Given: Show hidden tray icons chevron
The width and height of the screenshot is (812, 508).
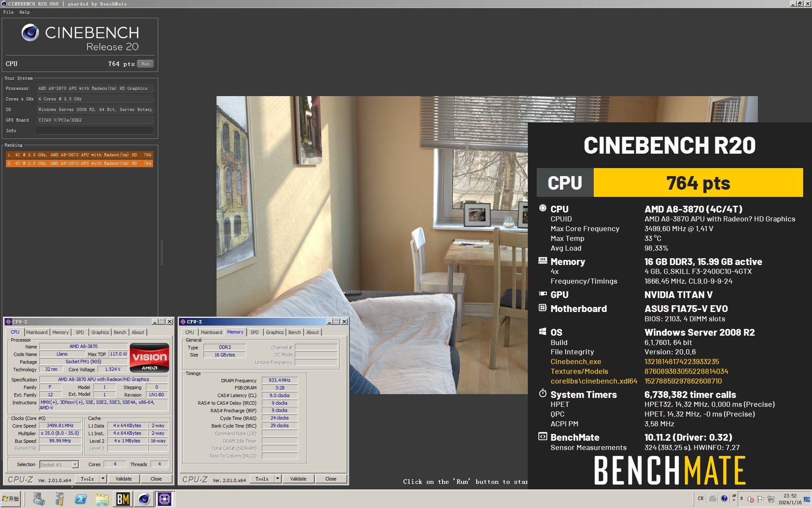Looking at the screenshot, I should (741, 499).
